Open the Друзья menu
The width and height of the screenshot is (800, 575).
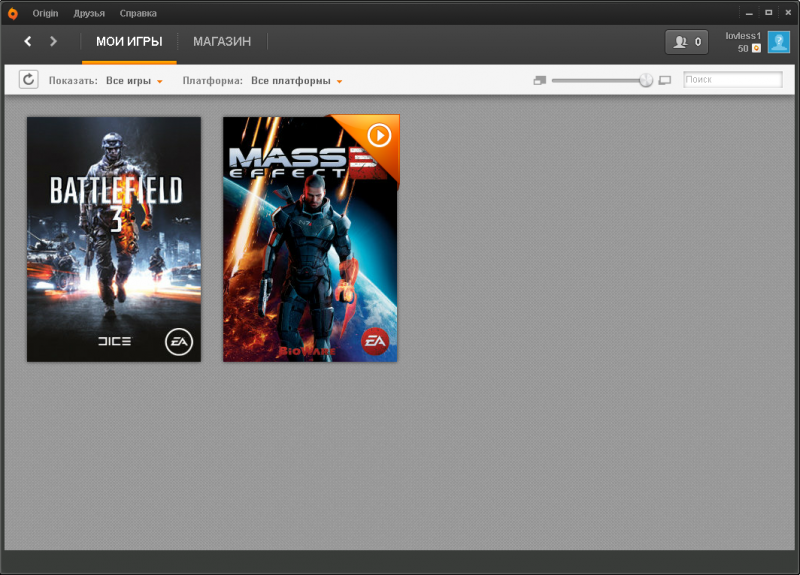(x=89, y=13)
